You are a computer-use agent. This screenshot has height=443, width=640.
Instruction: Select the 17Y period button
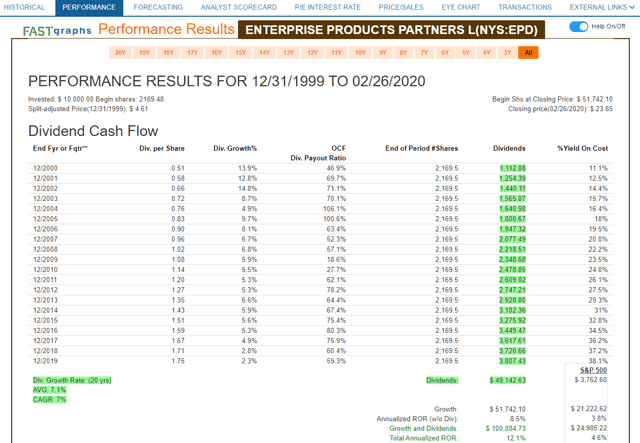(x=192, y=53)
